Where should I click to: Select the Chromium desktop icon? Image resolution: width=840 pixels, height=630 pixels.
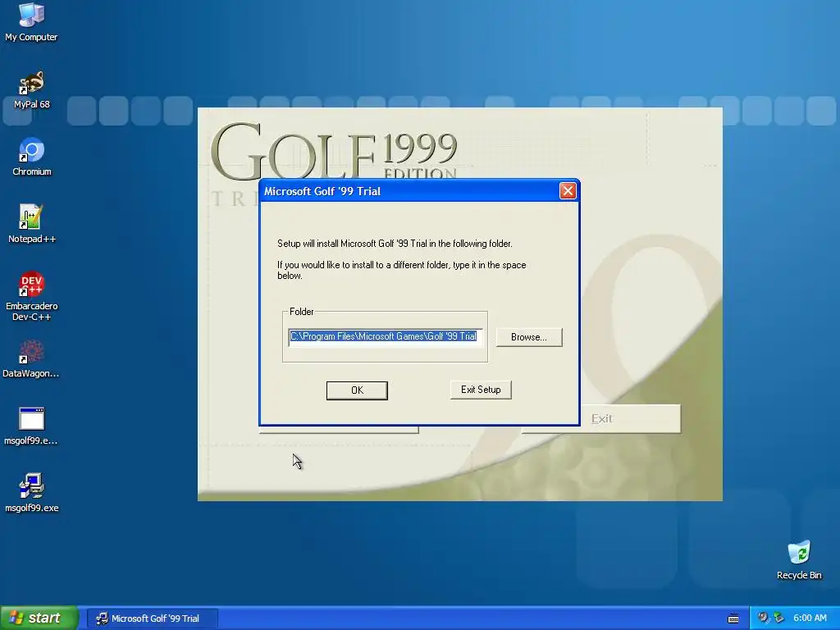[31, 157]
